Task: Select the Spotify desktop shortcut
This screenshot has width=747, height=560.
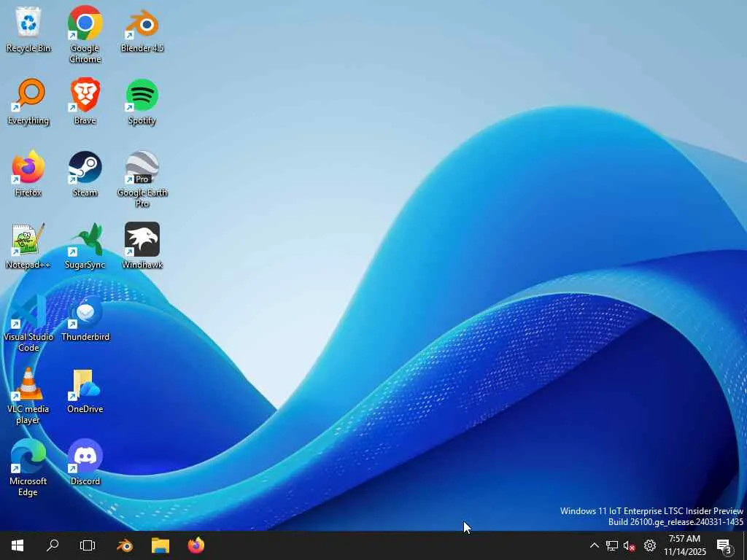Action: (142, 102)
